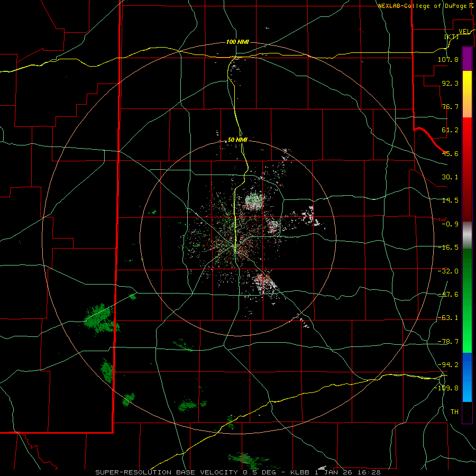Click the Super-Resolution Base Velocity caption
Image resolution: width=476 pixels, height=476 pixels.
tap(237, 472)
